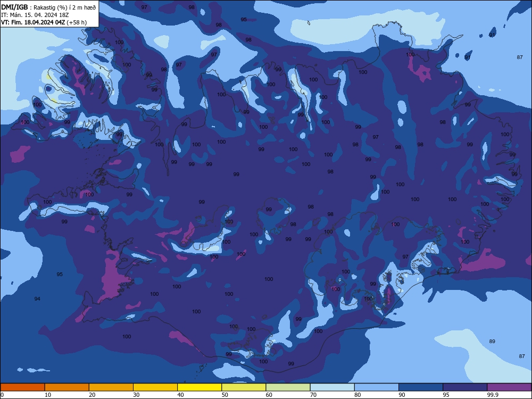The width and height of the screenshot is (532, 399).
Task: Click the pale blue 70–80 legend swatch
Action: point(332,387)
